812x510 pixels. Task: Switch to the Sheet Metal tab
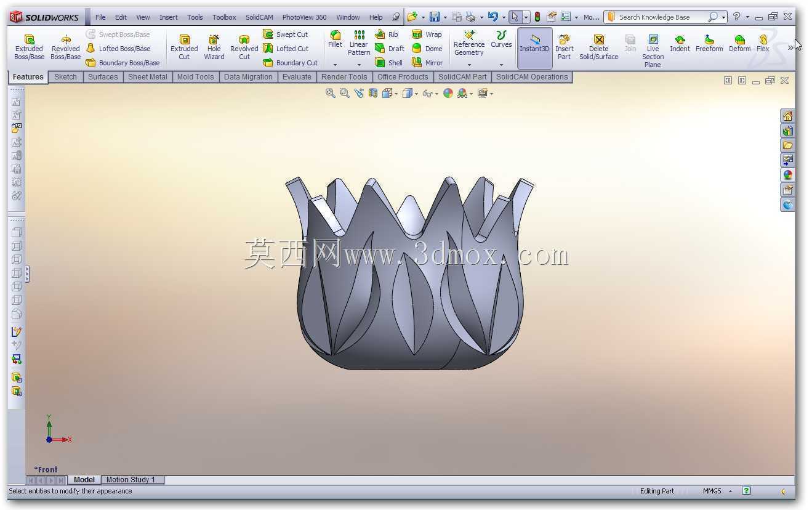click(x=147, y=77)
